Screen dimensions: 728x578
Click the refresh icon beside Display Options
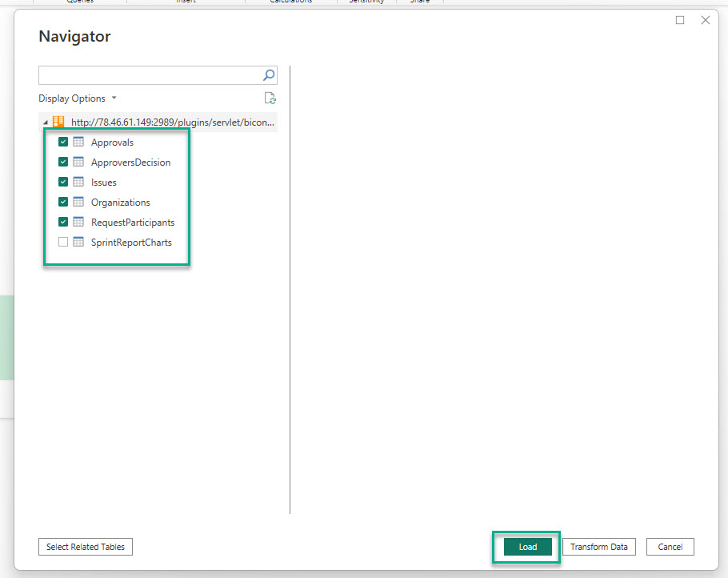coord(270,98)
